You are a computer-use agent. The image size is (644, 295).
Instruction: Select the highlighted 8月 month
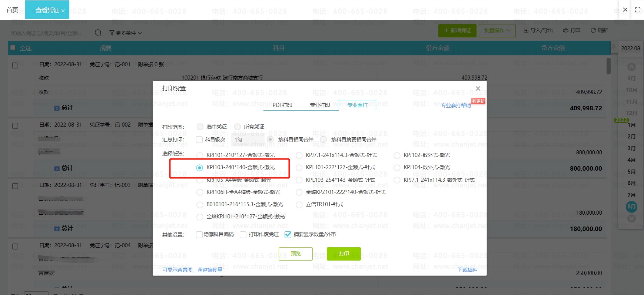[631, 207]
